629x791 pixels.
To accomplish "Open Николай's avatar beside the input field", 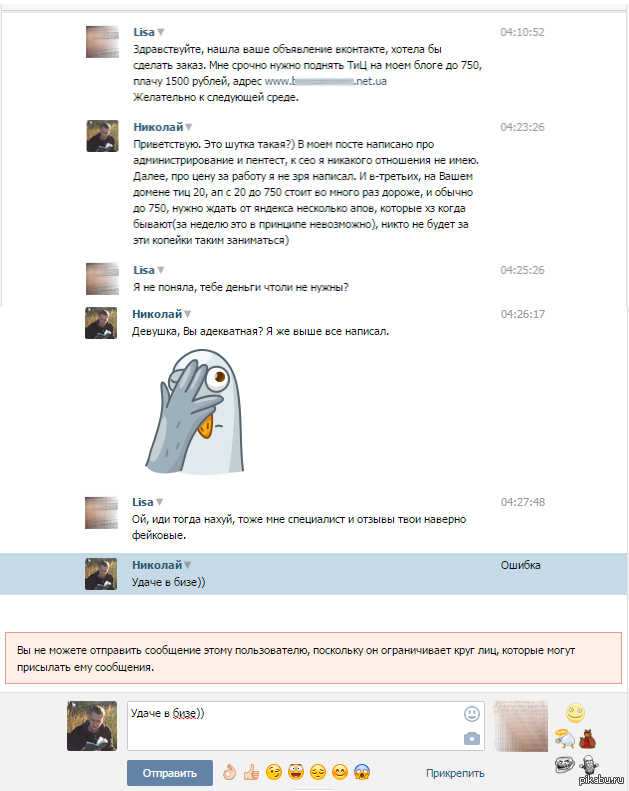I will [x=92, y=725].
